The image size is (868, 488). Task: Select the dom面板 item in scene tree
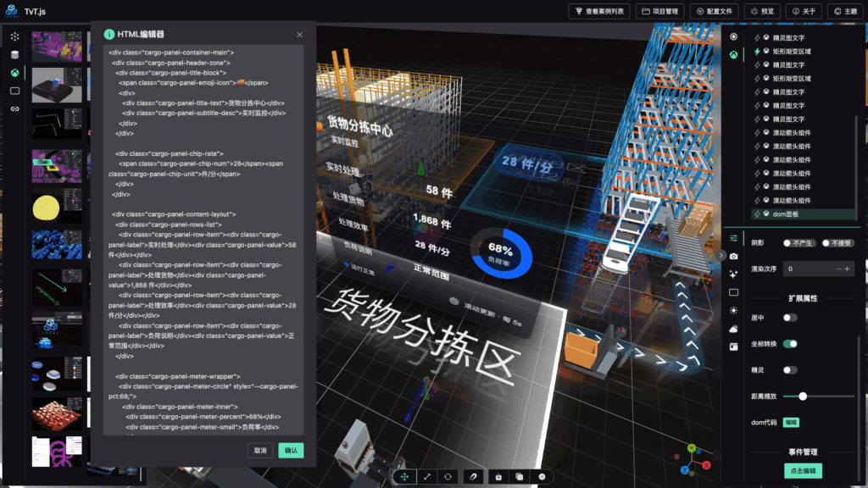coord(785,214)
